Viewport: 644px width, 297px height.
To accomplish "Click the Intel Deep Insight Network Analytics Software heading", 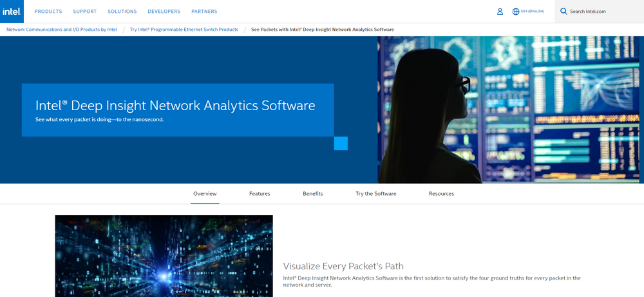I will pyautogui.click(x=175, y=106).
